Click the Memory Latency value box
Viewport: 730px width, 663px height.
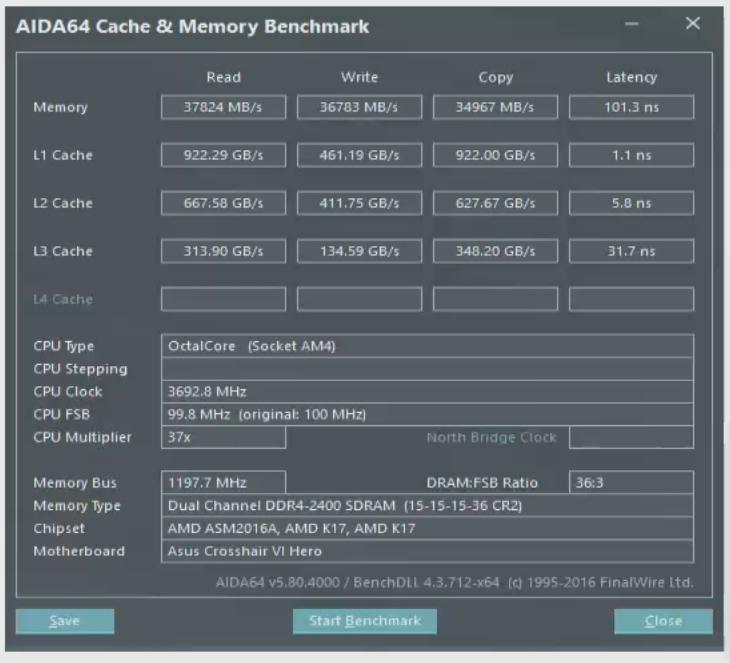pos(631,107)
